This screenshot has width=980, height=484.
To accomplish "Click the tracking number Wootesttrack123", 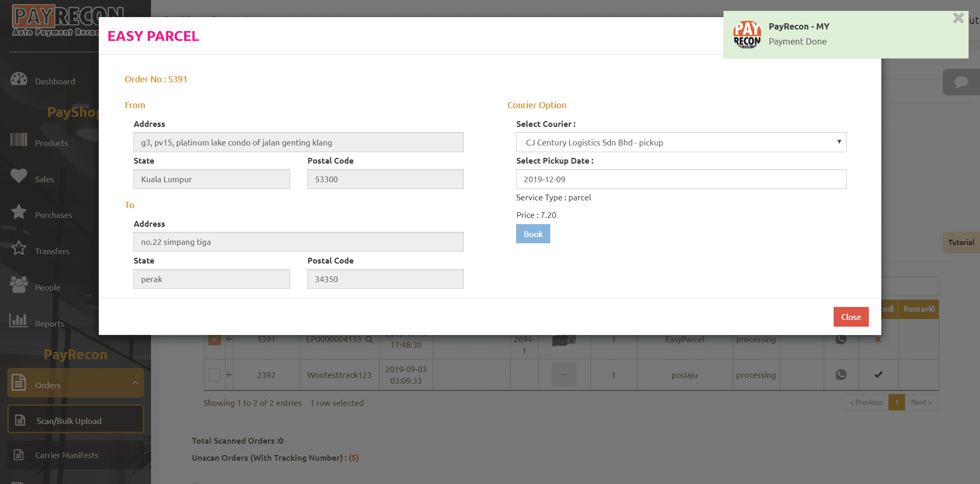I will (x=339, y=375).
